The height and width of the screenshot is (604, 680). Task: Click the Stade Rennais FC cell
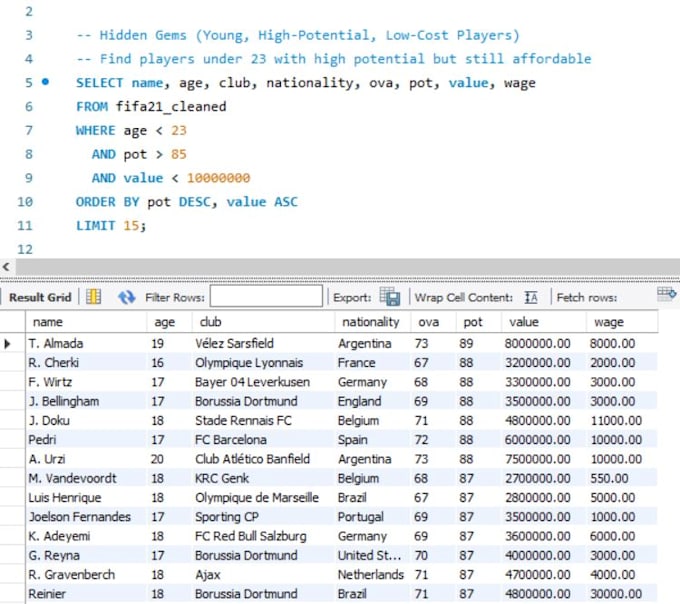[x=263, y=421]
